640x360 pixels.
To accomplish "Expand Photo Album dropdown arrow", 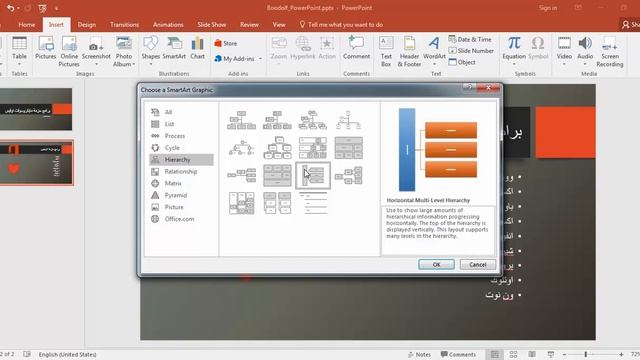I will click(133, 64).
